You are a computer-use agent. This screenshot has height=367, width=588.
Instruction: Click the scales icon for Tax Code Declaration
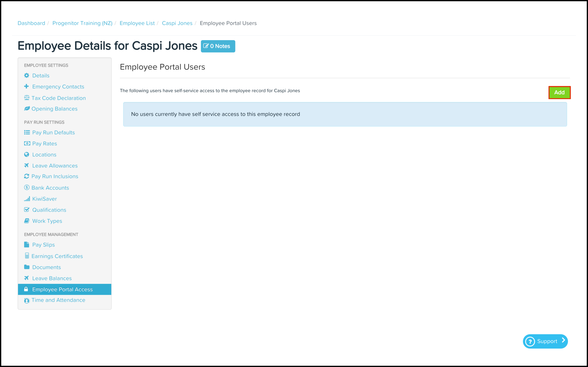[x=27, y=98]
